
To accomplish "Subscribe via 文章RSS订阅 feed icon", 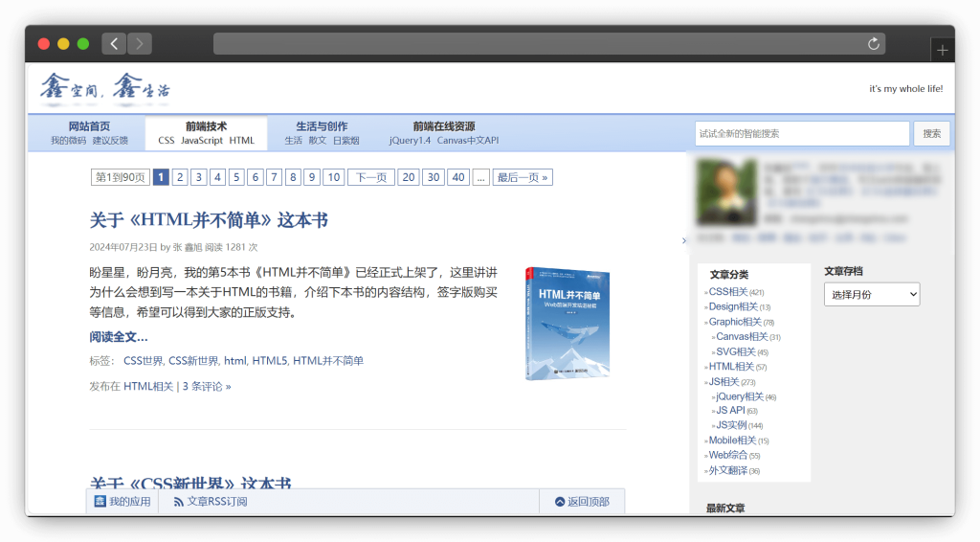I will point(210,502).
